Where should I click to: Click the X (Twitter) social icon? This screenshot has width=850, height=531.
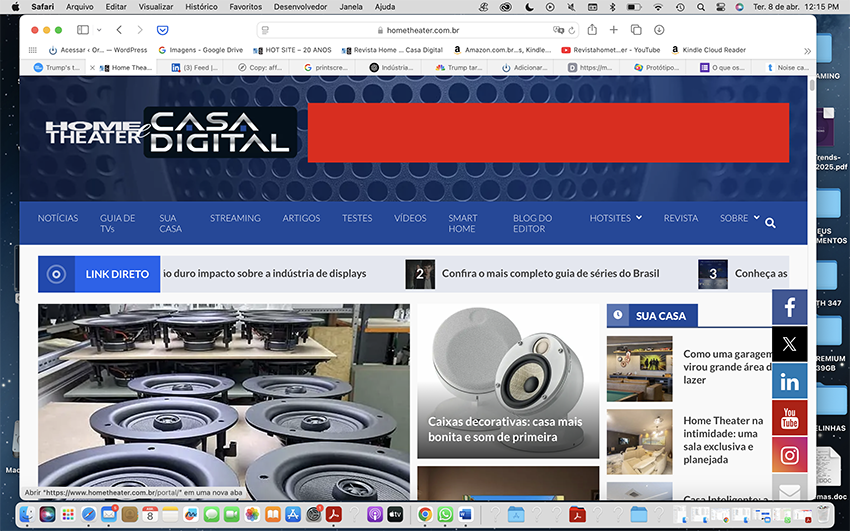pos(789,344)
